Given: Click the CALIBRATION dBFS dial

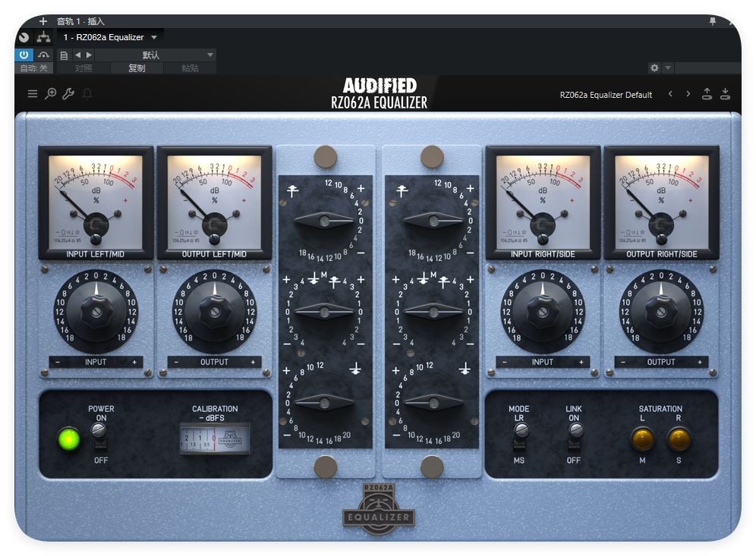Looking at the screenshot, I should [215, 439].
